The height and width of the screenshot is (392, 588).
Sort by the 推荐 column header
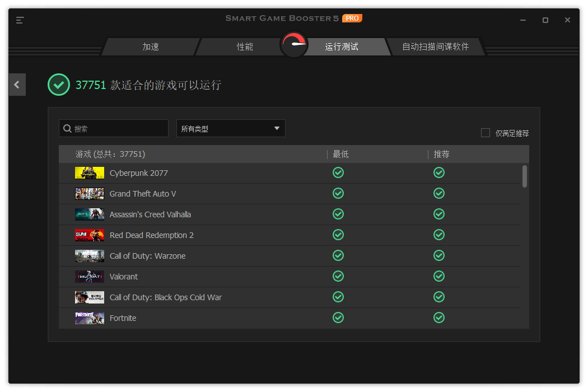(441, 154)
